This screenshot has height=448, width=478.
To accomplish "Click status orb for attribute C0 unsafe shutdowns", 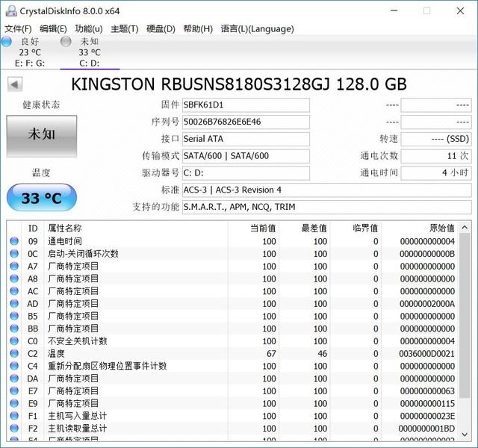I will click(14, 341).
